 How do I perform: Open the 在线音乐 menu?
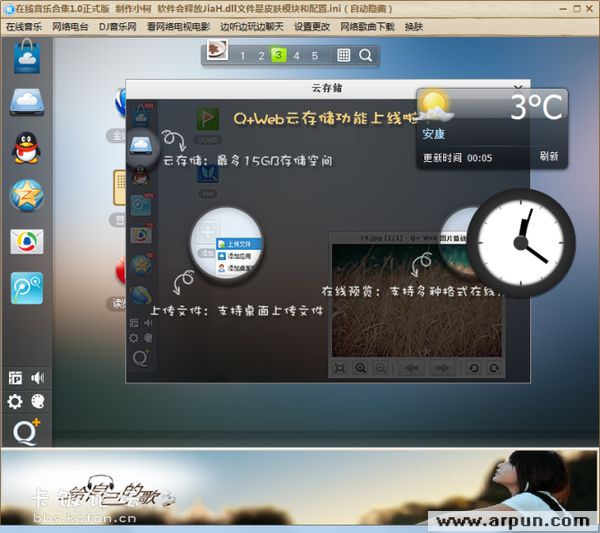[24, 27]
